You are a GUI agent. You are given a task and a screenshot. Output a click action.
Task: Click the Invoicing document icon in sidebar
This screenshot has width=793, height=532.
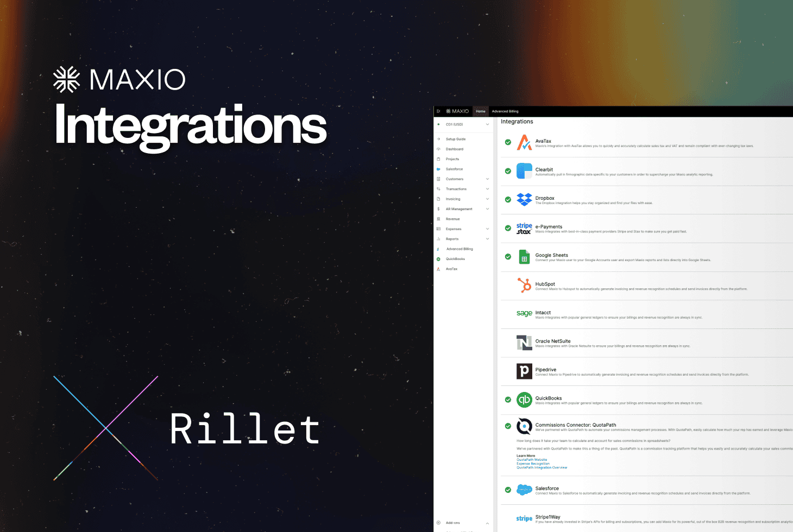pos(438,199)
